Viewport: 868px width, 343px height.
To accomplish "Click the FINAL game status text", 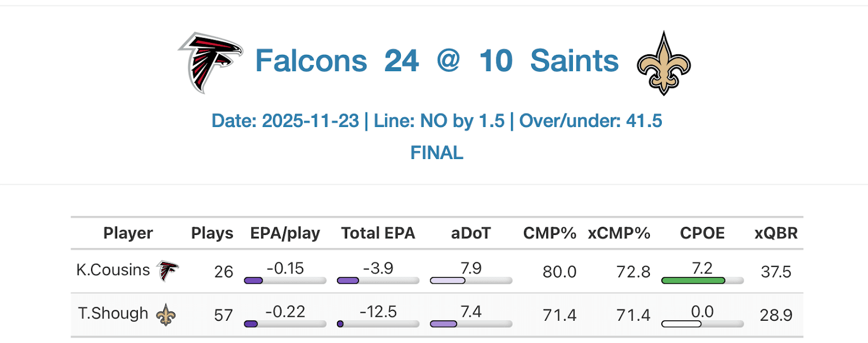I will click(437, 153).
